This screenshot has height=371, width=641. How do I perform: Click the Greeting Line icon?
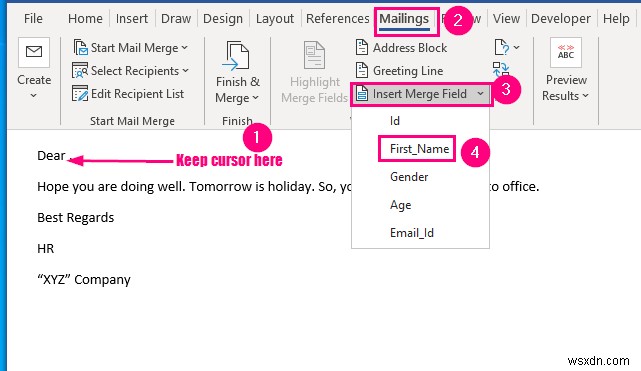pyautogui.click(x=362, y=70)
